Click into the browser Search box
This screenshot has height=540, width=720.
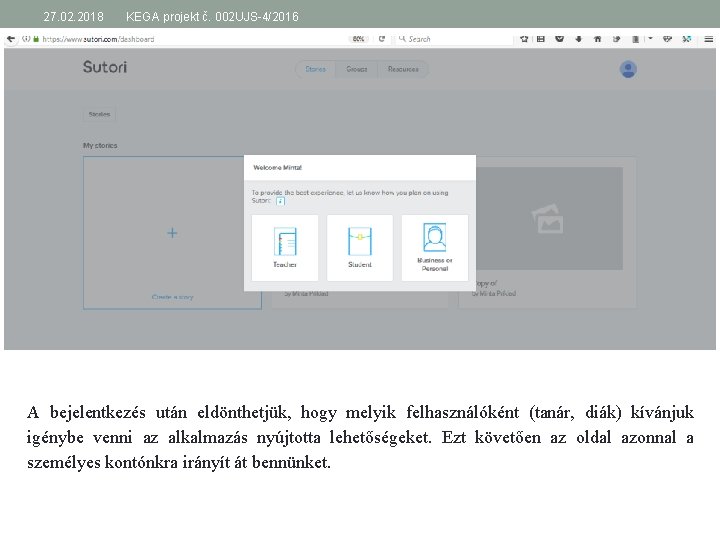coord(455,39)
